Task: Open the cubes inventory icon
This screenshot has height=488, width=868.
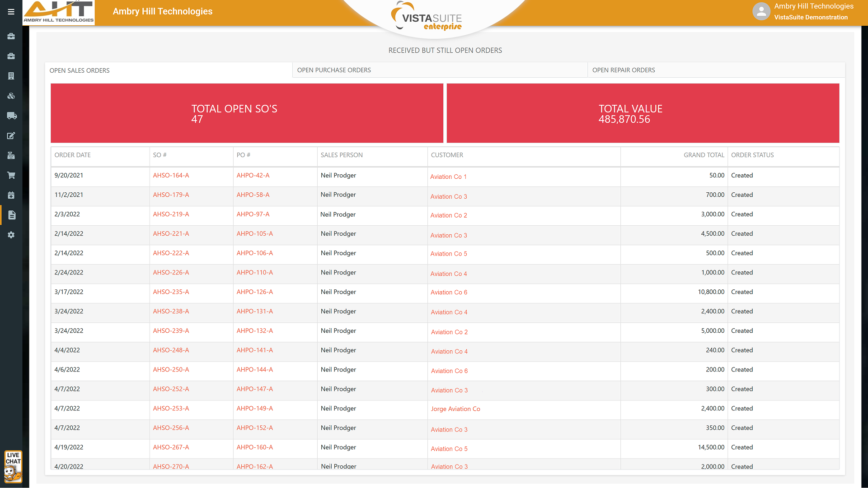Action: tap(11, 96)
